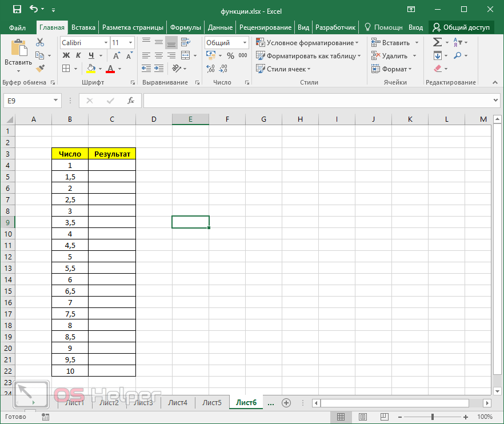Open the Calibri font name dropdown
This screenshot has width=504, height=424.
coord(106,42)
